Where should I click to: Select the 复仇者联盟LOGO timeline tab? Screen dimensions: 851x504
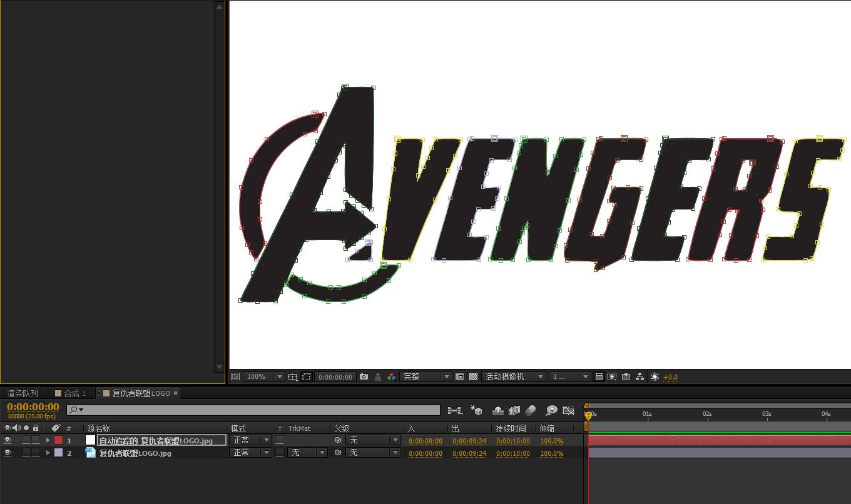click(141, 393)
